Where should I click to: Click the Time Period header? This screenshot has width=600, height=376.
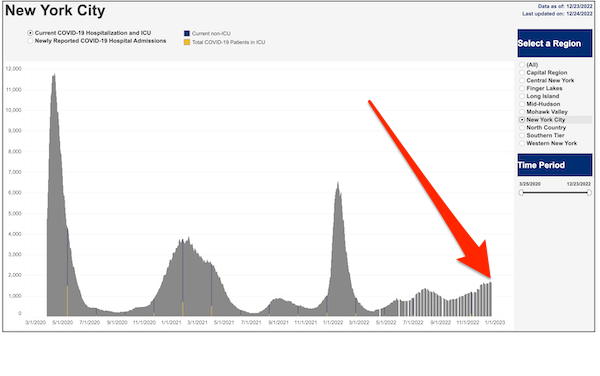[x=555, y=165]
